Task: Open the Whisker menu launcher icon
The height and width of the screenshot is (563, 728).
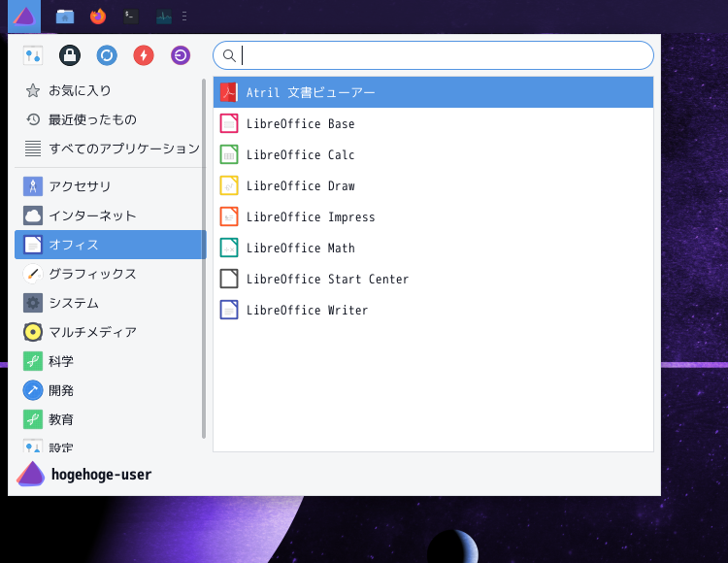Action: [x=24, y=17]
